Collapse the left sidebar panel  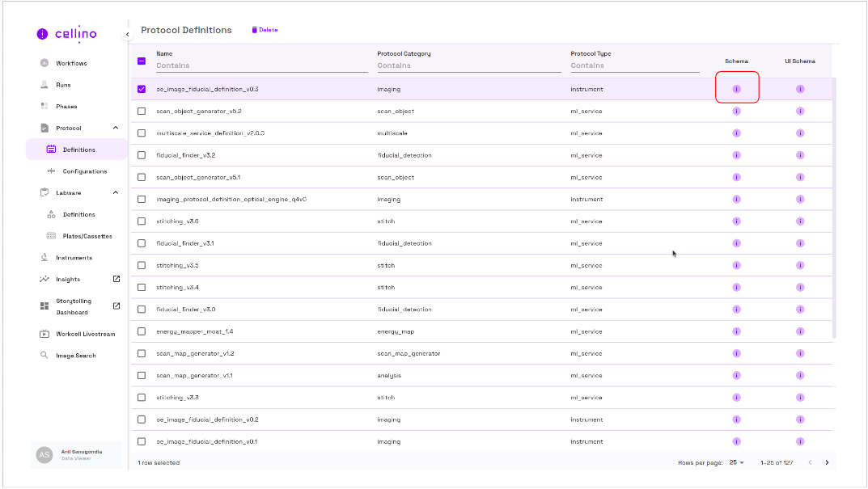[x=127, y=34]
